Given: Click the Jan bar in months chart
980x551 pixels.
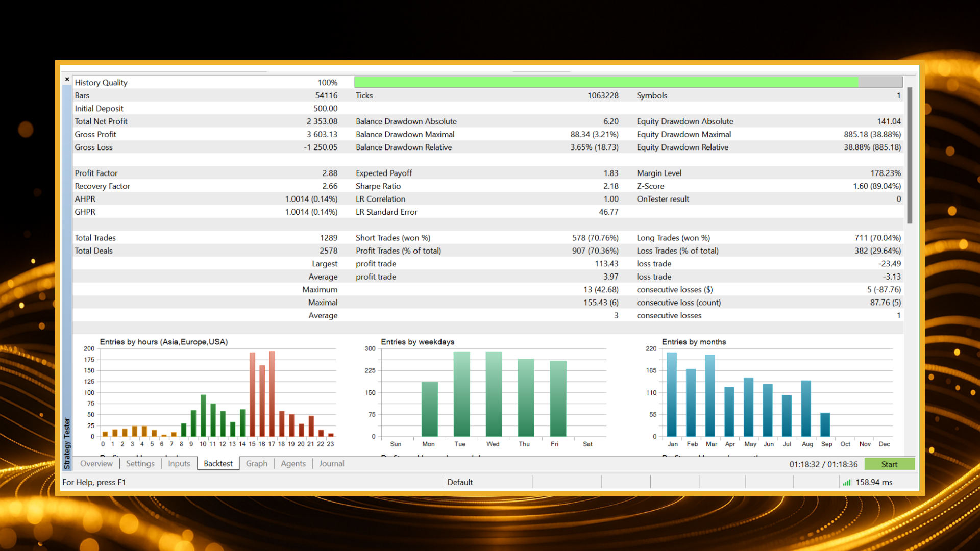Looking at the screenshot, I should tap(672, 394).
